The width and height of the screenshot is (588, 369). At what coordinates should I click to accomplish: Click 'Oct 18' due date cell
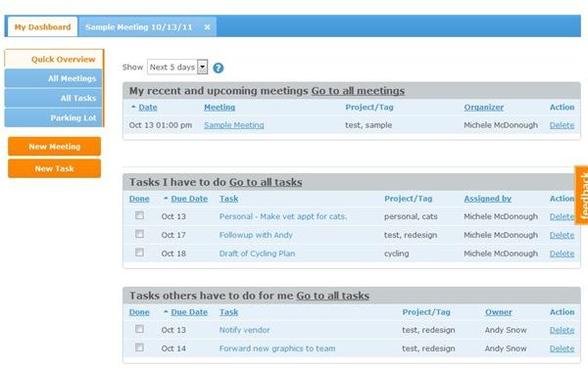173,254
